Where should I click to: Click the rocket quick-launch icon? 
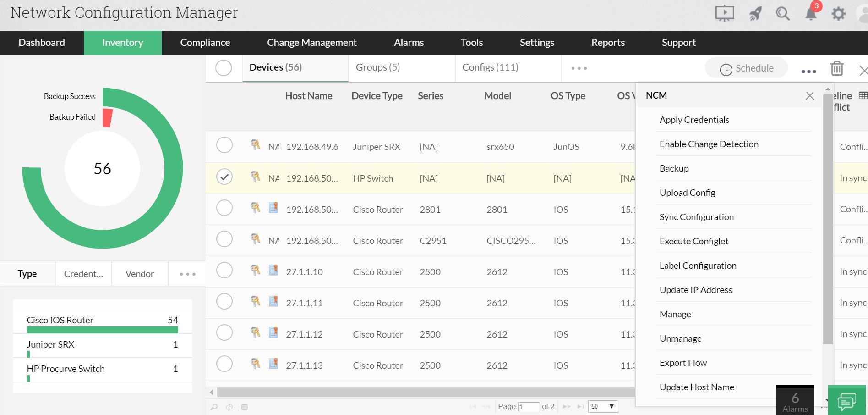coord(754,13)
